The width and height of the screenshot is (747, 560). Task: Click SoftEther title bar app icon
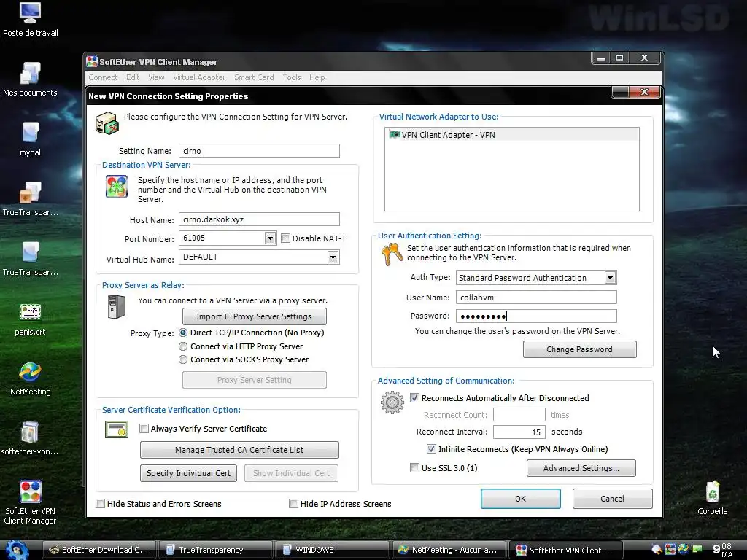(91, 61)
